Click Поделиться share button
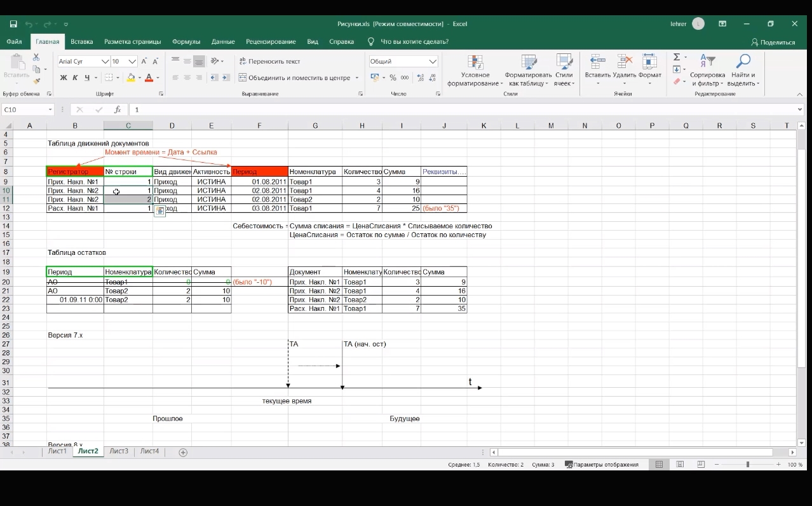 773,42
